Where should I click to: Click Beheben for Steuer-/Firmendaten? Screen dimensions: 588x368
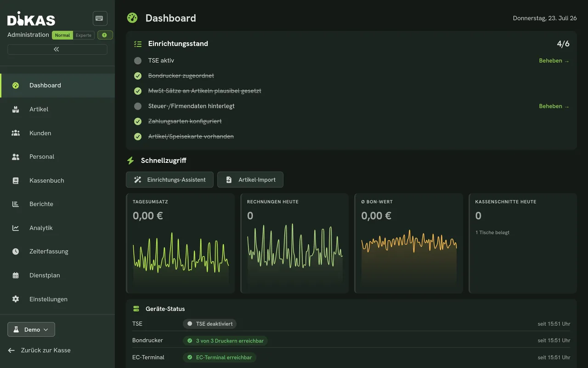pos(554,106)
